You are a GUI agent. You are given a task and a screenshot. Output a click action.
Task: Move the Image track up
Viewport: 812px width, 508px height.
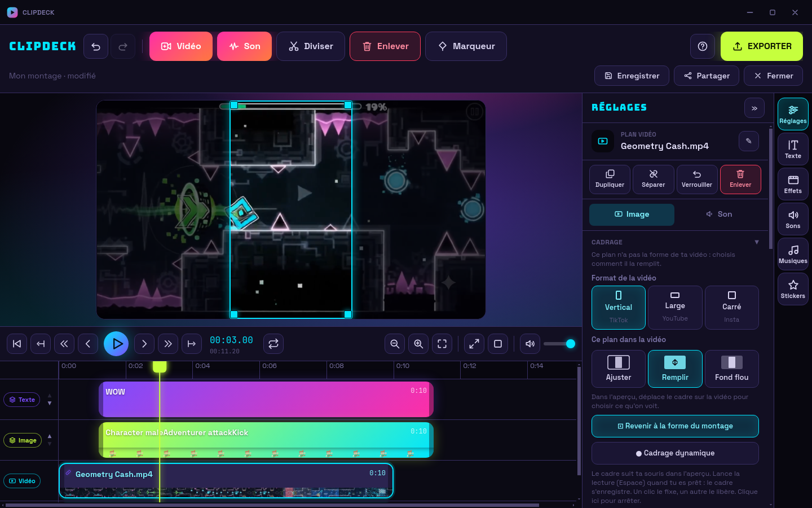(x=50, y=436)
